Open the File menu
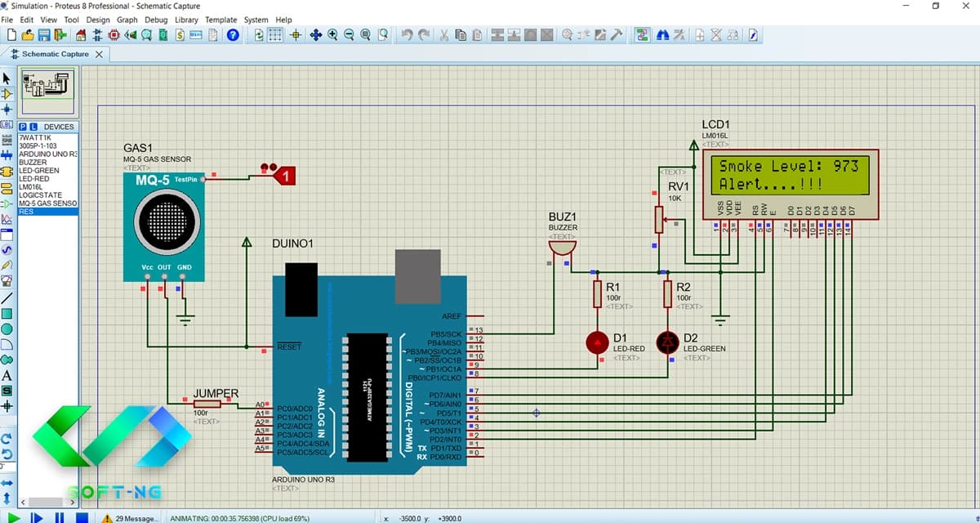Image resolution: width=980 pixels, height=523 pixels. pyautogui.click(x=7, y=20)
